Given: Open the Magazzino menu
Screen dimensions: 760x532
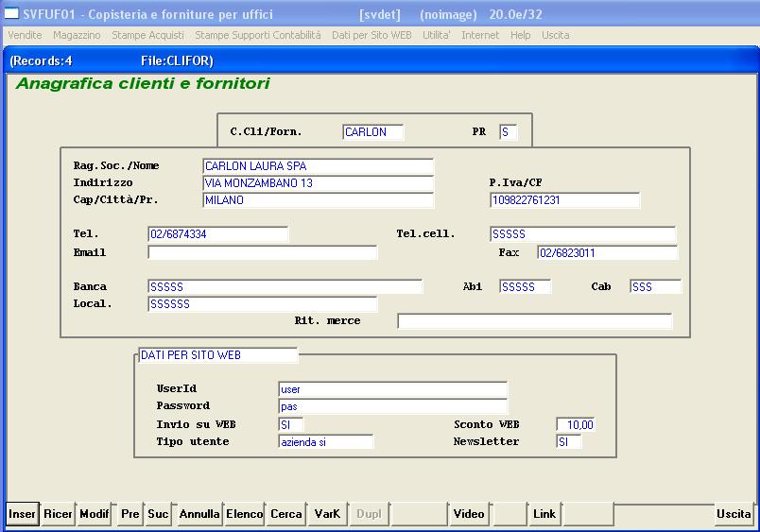Looking at the screenshot, I should tap(77, 35).
